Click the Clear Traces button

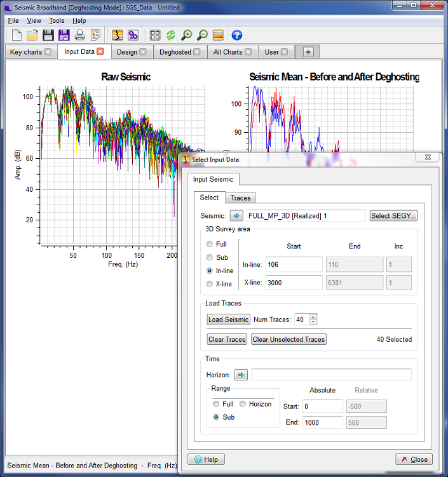click(x=227, y=339)
